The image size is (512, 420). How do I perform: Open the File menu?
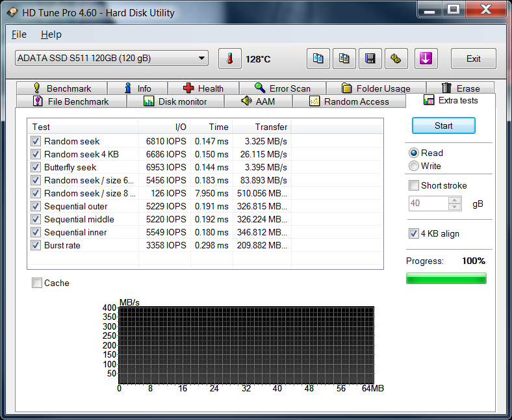coord(19,34)
